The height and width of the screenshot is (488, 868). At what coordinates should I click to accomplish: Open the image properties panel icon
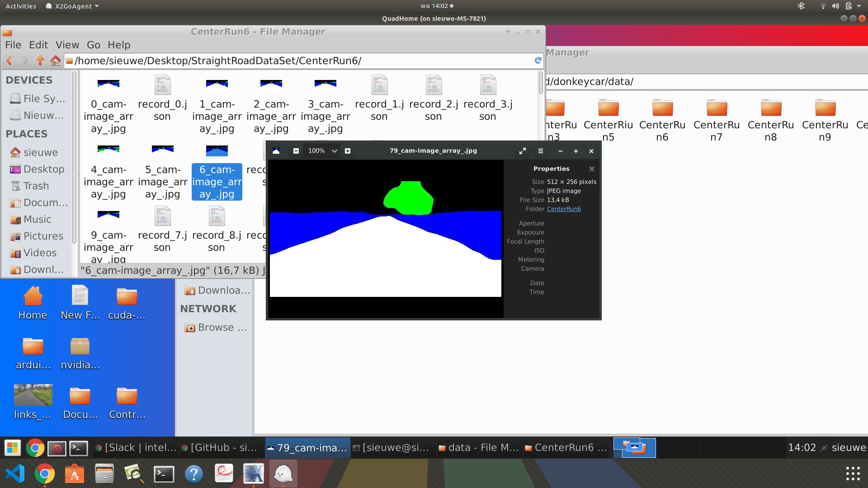540,151
